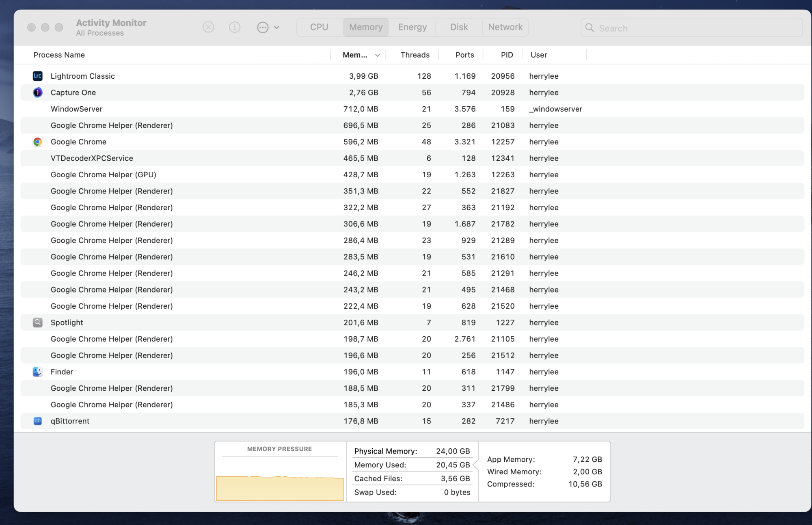
Task: Click the Cached Files 3,56 GB entry
Action: click(412, 479)
